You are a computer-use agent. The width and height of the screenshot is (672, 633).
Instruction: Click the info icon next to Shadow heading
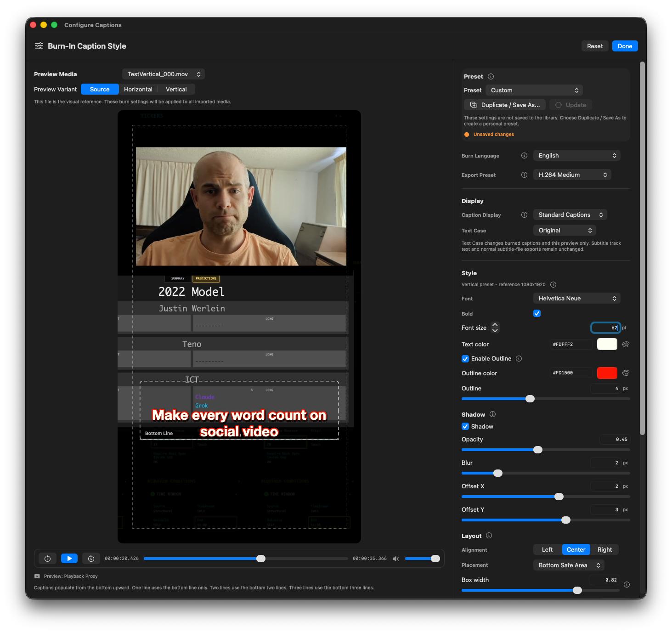point(492,414)
